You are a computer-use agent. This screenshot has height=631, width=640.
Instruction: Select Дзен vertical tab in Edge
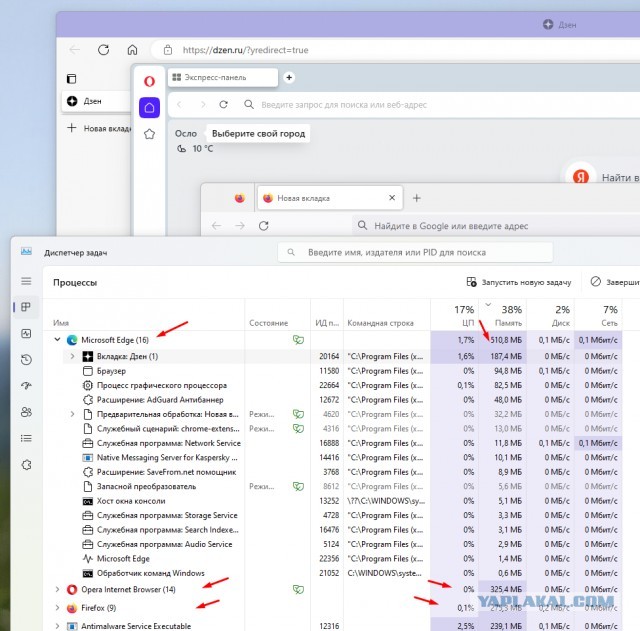(x=96, y=101)
